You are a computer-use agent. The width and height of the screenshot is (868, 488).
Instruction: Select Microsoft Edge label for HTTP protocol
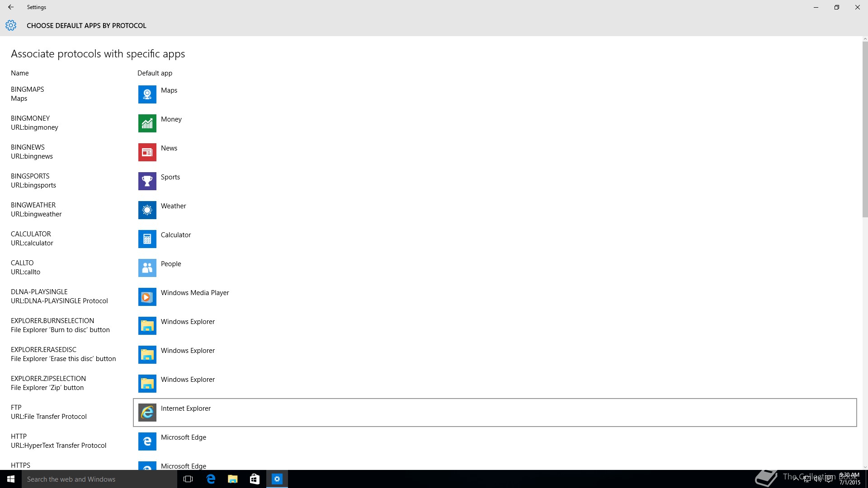tap(184, 437)
